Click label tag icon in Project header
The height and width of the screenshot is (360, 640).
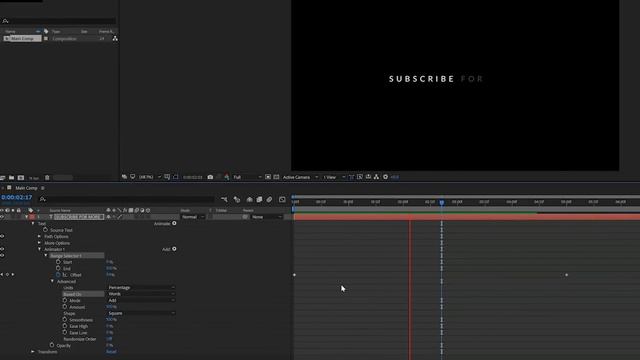[x=46, y=31]
